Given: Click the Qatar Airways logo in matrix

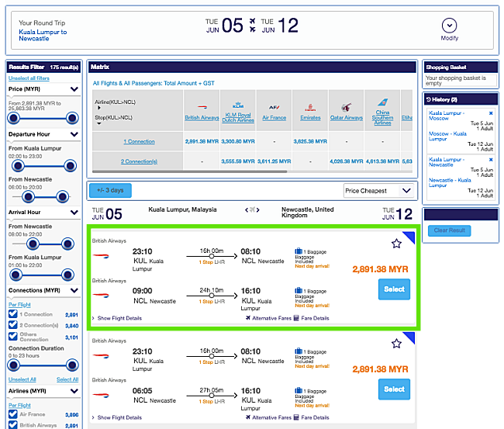Looking at the screenshot, I should 346,107.
